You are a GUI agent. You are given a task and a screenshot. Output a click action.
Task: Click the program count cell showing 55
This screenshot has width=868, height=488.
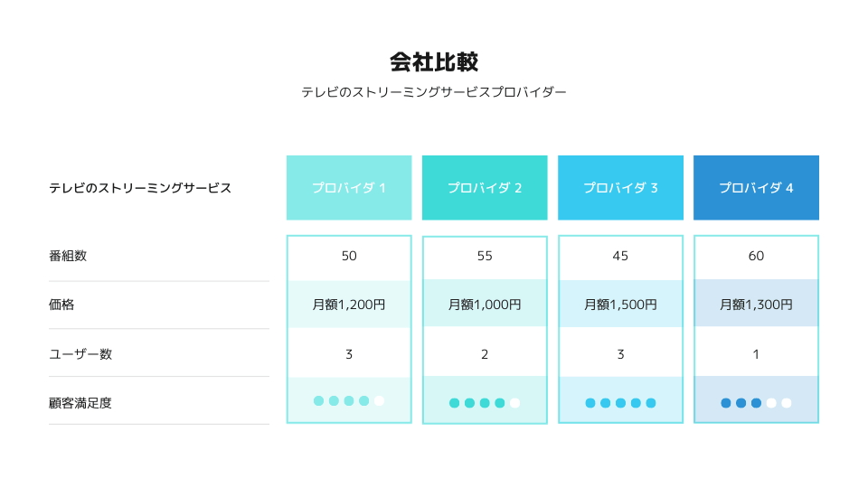485,256
